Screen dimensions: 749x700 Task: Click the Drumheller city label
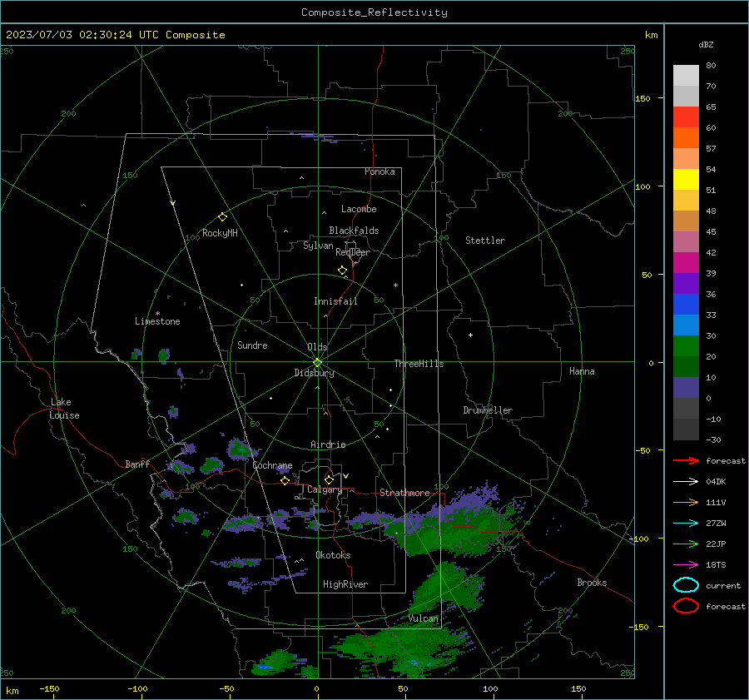(x=487, y=410)
